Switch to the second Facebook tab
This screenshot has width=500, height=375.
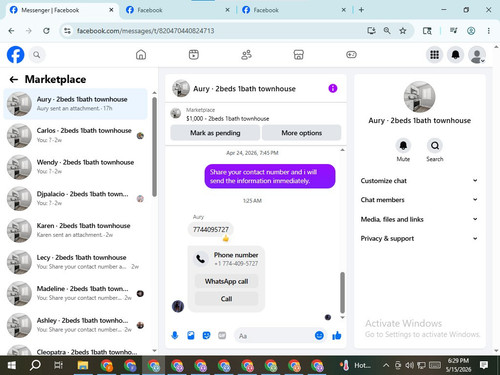coord(178,10)
